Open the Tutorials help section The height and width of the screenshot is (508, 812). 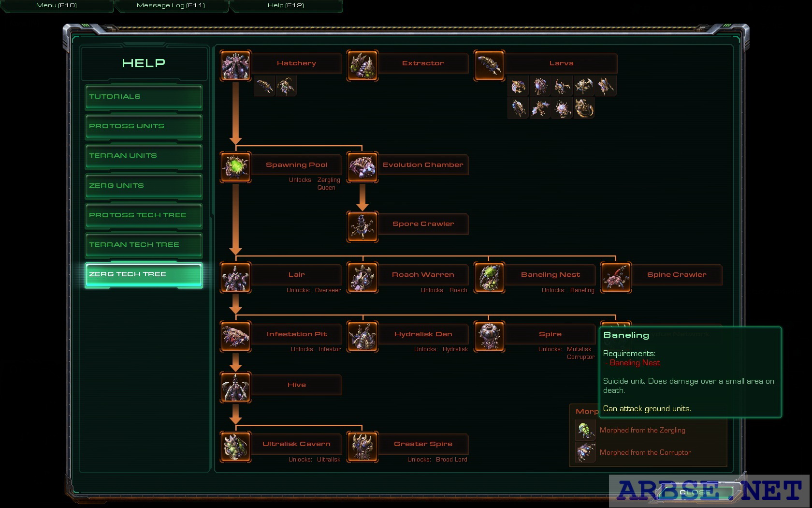[x=144, y=97]
